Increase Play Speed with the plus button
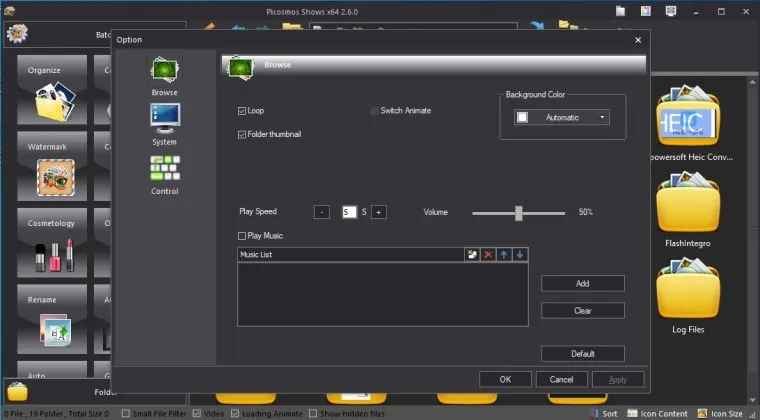The height and width of the screenshot is (420, 760). 379,212
